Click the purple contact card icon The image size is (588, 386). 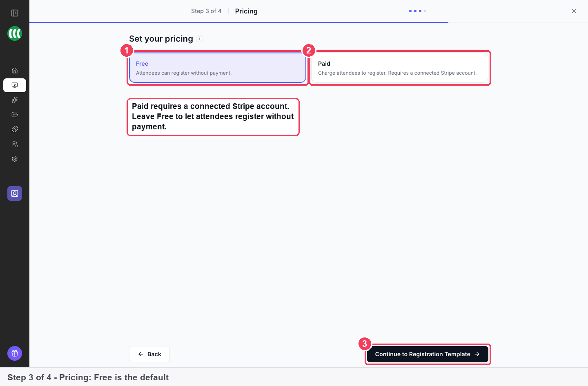(x=15, y=193)
